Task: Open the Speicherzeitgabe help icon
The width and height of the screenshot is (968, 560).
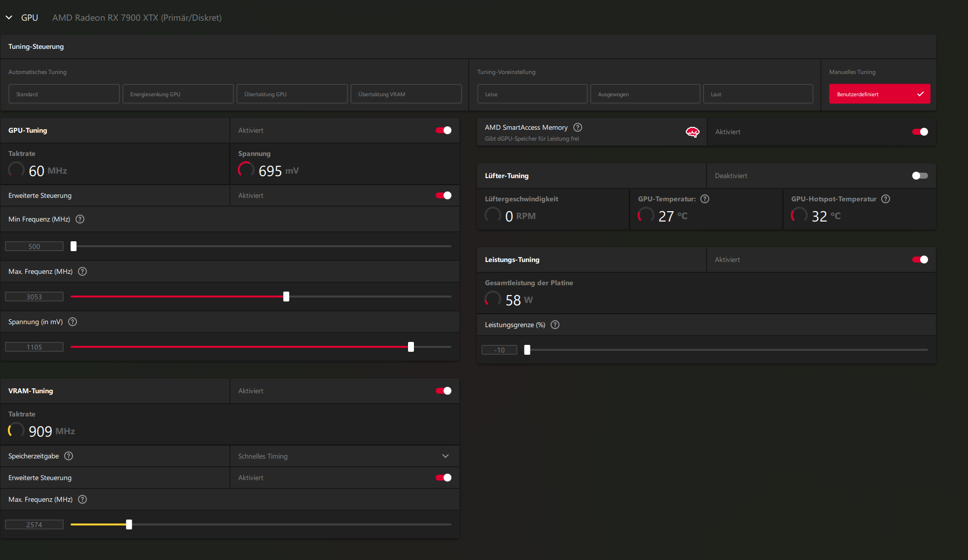Action: 69,456
